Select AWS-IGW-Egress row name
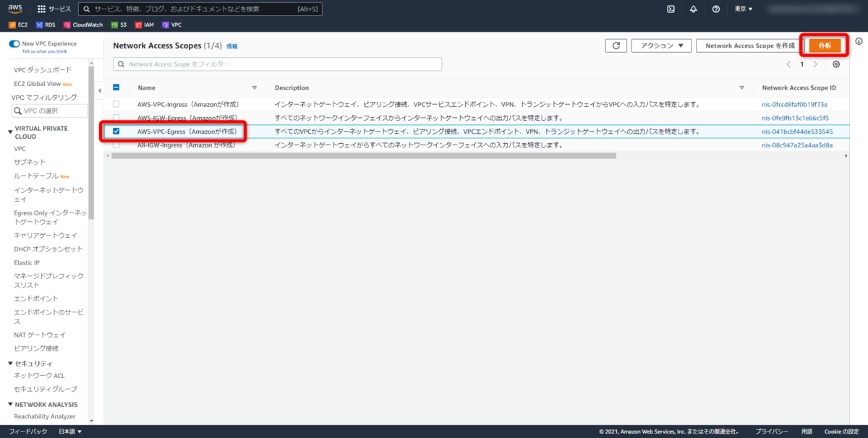Image resolution: width=868 pixels, height=438 pixels. point(188,118)
